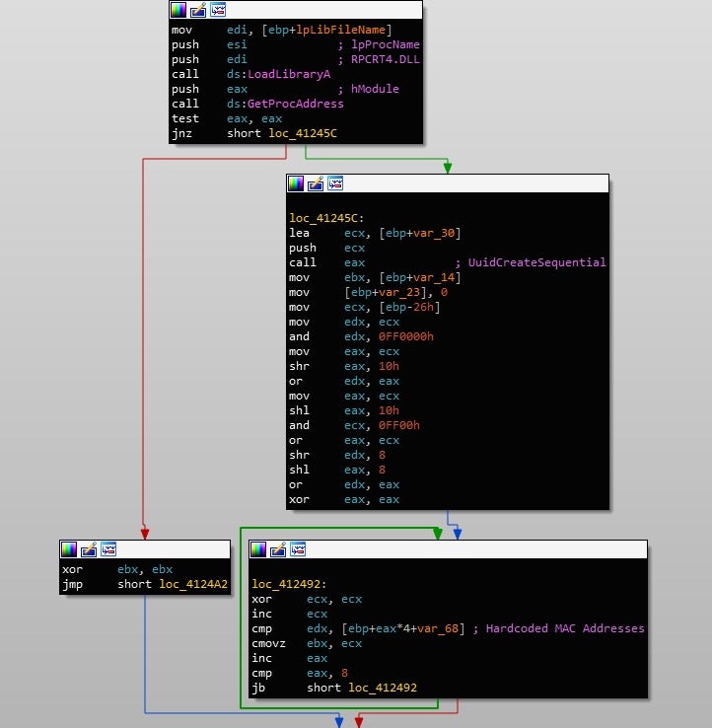Click the group nodes icon in the xor ebx block
712x728 pixels.
coord(109,549)
